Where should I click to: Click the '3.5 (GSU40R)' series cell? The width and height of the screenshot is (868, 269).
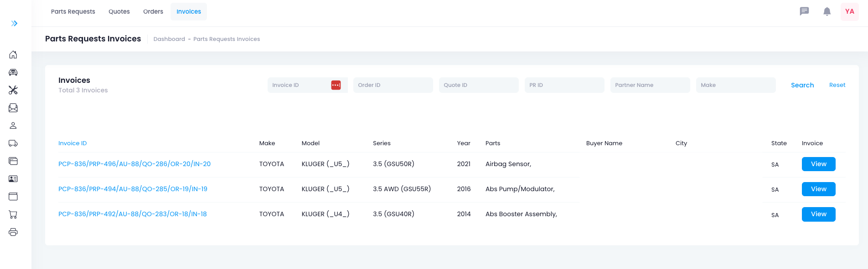393,214
